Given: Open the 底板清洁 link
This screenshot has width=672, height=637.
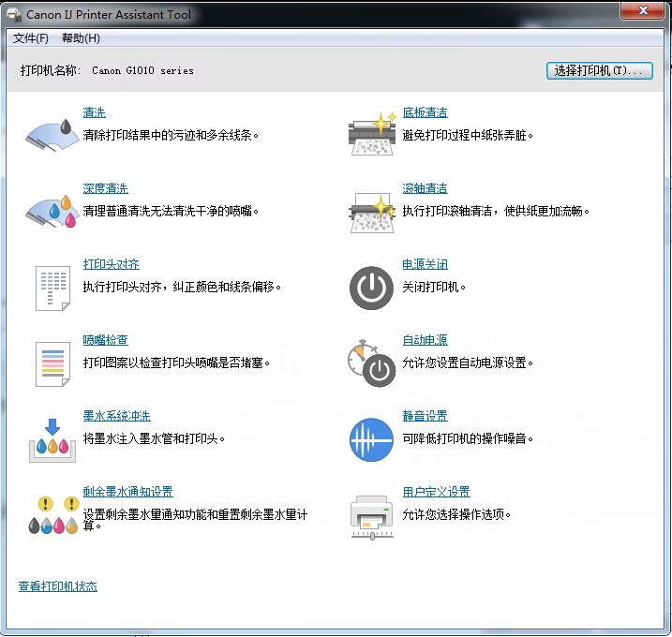Looking at the screenshot, I should pyautogui.click(x=425, y=112).
